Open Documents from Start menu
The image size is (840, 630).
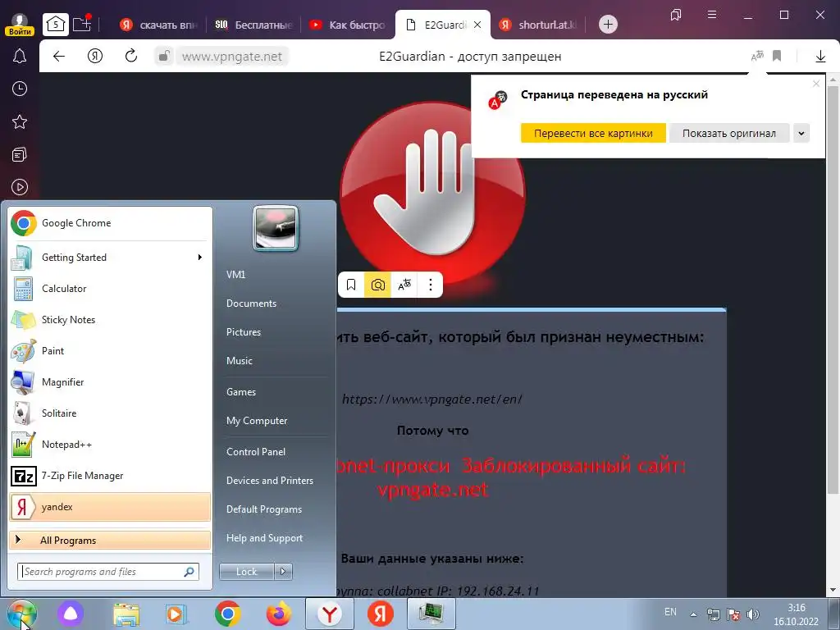click(x=251, y=304)
